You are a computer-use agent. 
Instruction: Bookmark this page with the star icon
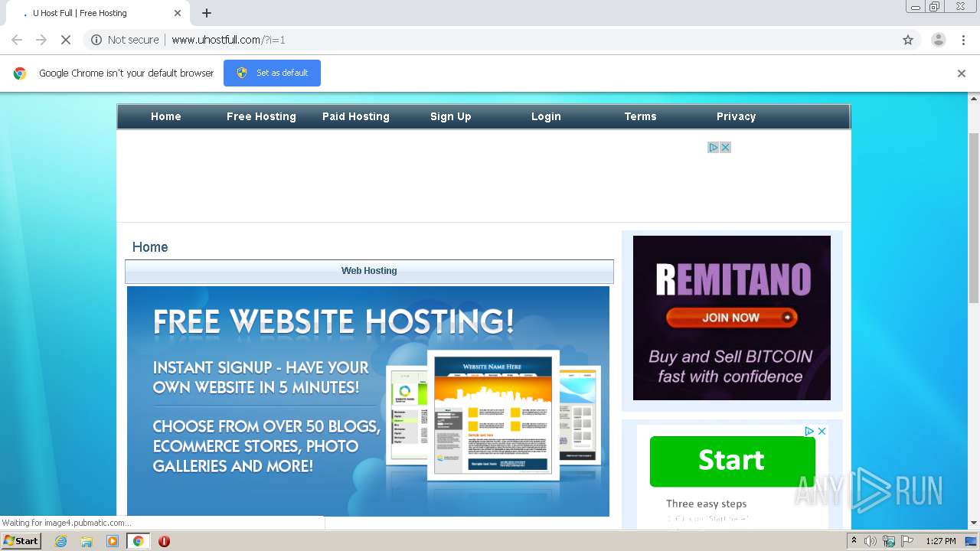pyautogui.click(x=908, y=40)
